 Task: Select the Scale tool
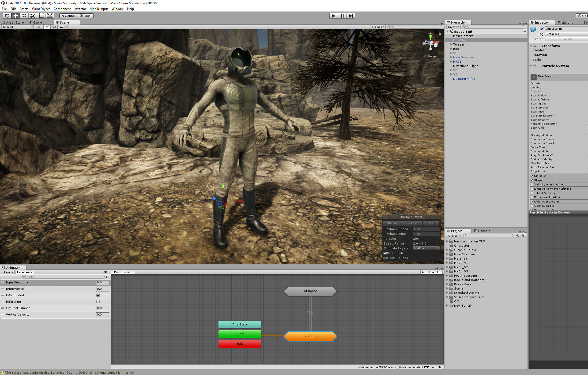33,16
